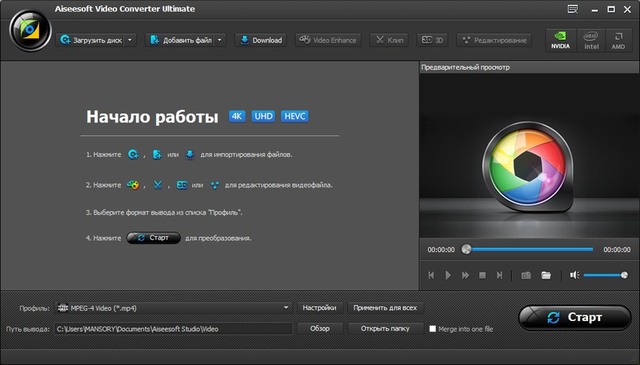The width and height of the screenshot is (640, 365).
Task: Click the download icon in step 1
Action: [x=190, y=155]
